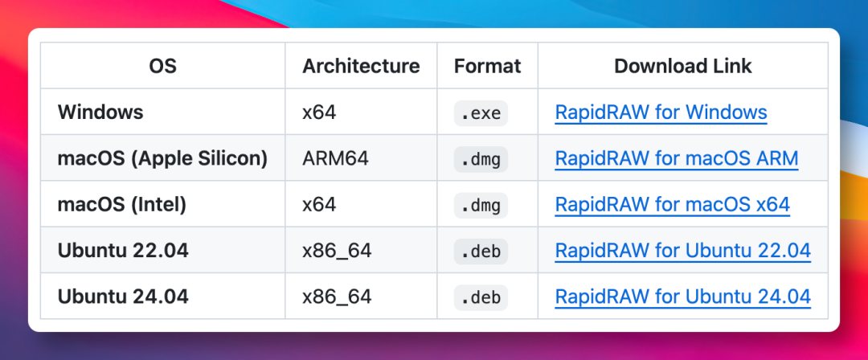Click the .exe format badge
Viewport: 868px width, 360px height.
481,113
